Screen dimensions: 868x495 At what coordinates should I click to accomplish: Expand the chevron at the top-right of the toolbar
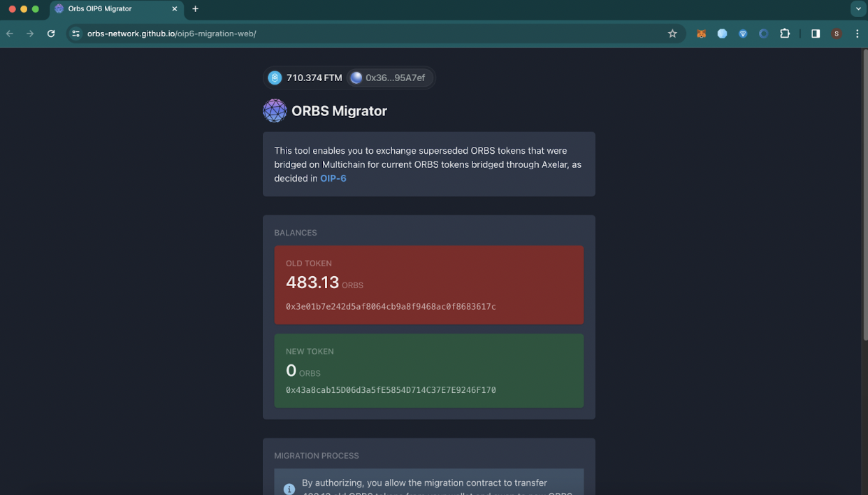pos(858,9)
